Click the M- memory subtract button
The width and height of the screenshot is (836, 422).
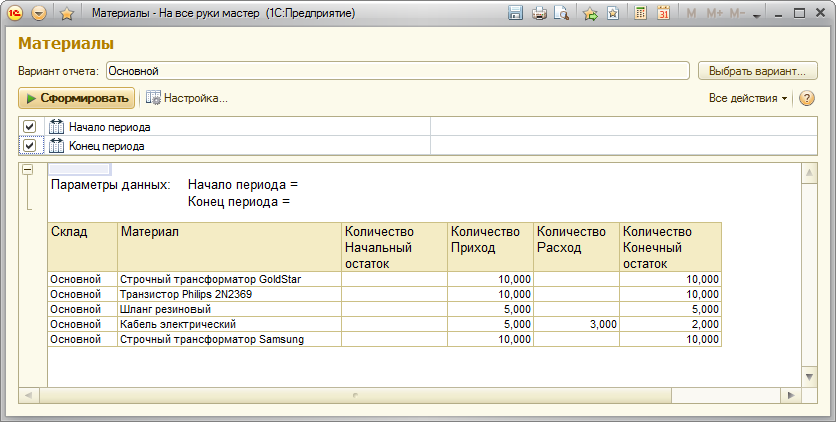[737, 14]
